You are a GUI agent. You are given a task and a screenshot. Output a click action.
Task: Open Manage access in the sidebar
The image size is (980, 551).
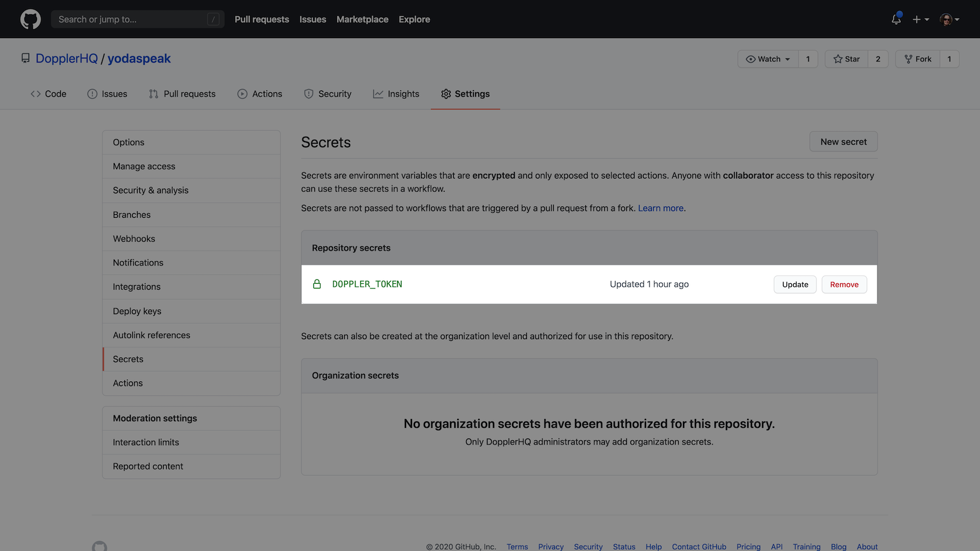click(x=192, y=167)
